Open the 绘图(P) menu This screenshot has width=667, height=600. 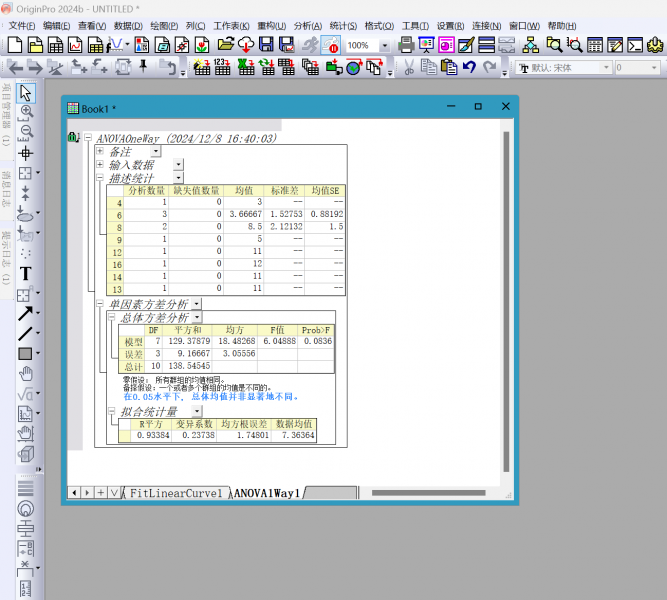click(x=164, y=26)
